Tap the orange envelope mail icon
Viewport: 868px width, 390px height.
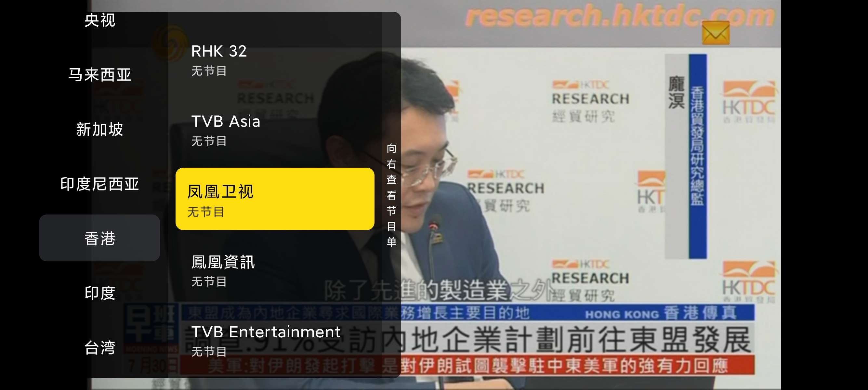pyautogui.click(x=716, y=33)
